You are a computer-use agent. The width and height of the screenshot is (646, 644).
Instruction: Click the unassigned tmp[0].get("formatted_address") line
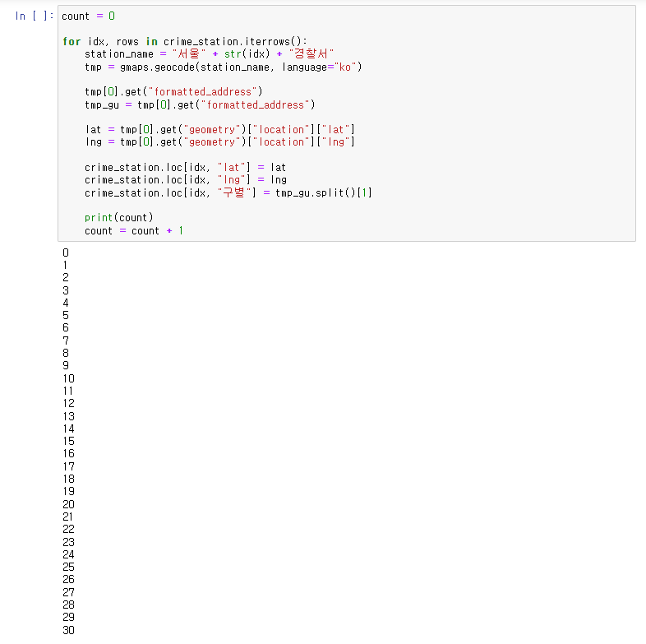[x=173, y=91]
